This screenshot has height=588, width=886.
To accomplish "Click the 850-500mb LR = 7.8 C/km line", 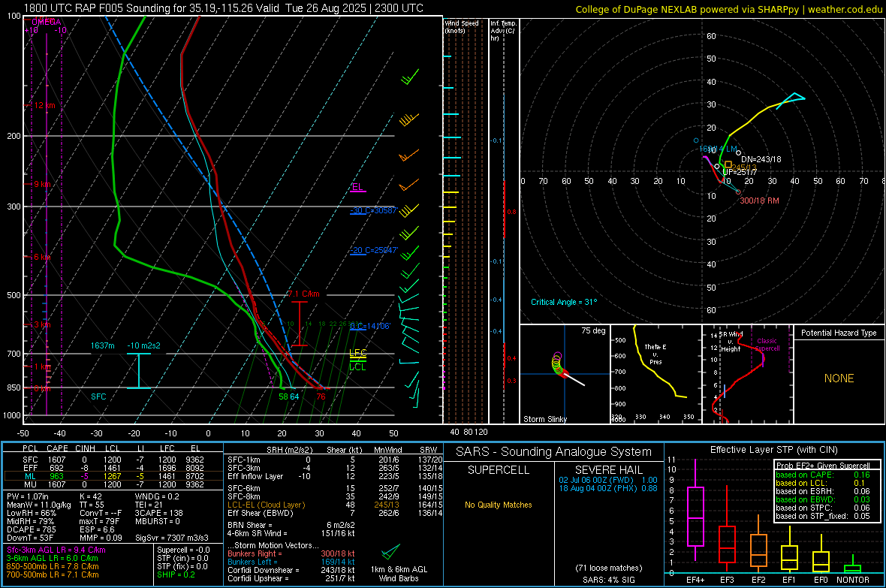I will (53, 566).
